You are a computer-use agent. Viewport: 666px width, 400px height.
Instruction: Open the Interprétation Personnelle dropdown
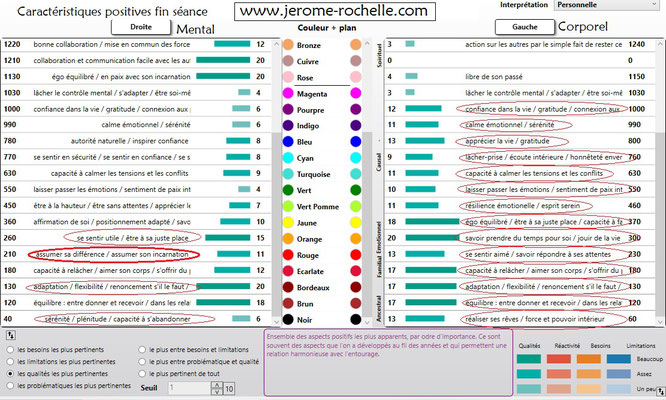pos(607,5)
